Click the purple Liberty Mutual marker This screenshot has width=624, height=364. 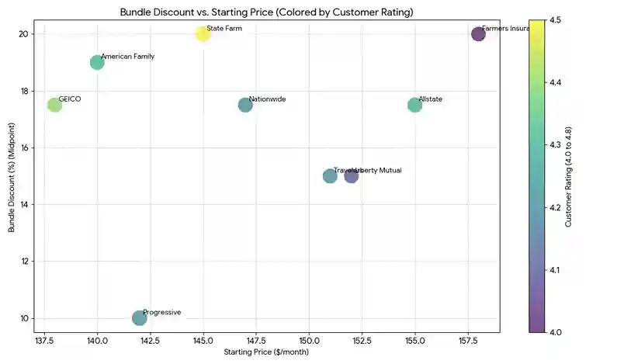(351, 175)
